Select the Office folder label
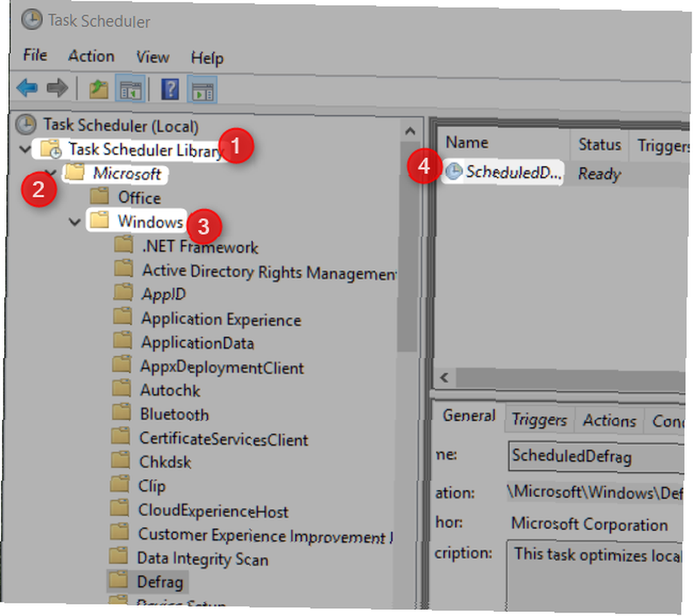The image size is (693, 616). (x=139, y=197)
